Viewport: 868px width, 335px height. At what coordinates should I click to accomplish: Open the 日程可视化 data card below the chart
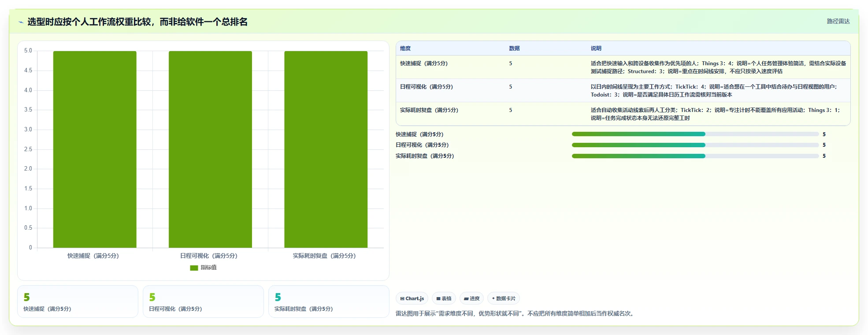click(203, 301)
